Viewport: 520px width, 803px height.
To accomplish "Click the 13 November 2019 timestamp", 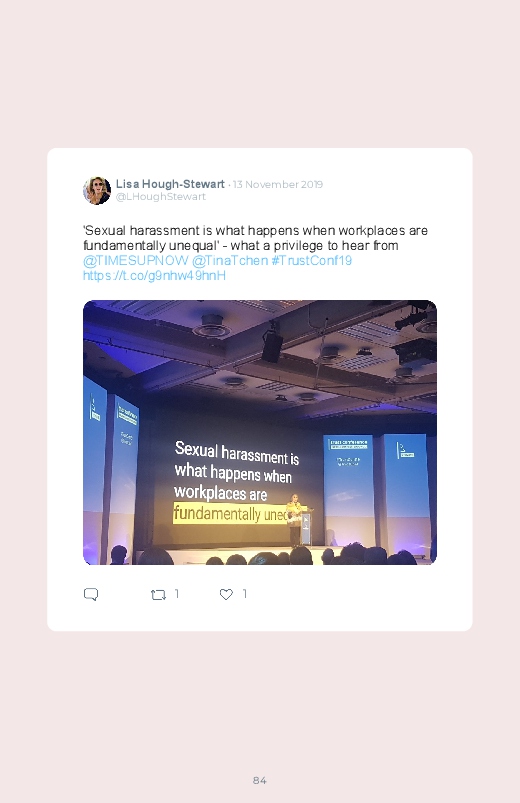I will (278, 184).
